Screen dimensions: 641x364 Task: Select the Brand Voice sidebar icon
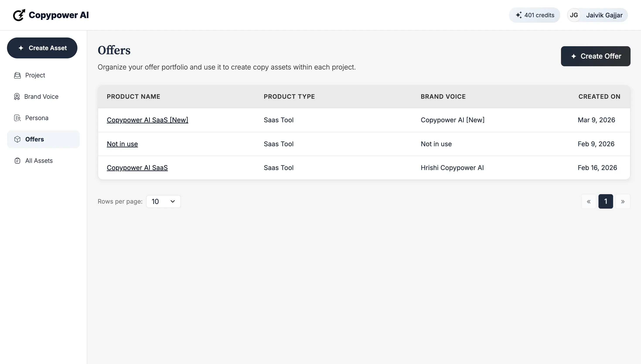[17, 96]
